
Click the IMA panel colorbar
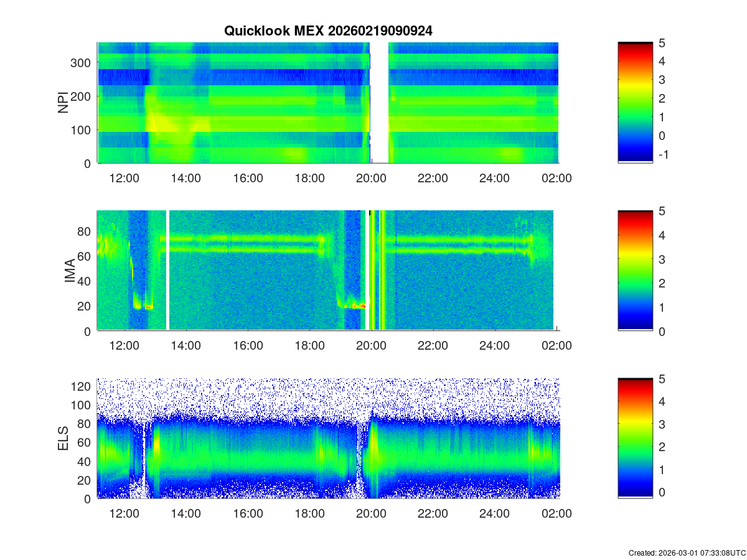(x=635, y=271)
